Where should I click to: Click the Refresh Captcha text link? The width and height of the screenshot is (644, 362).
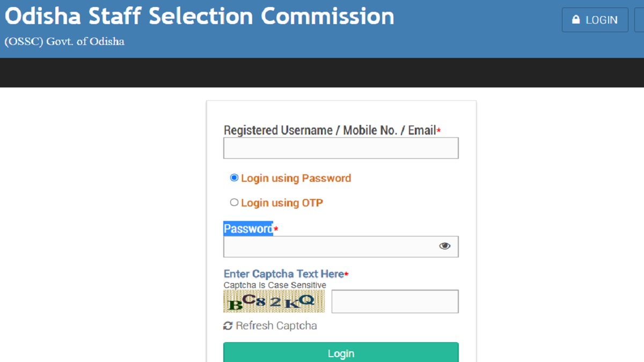pyautogui.click(x=276, y=326)
